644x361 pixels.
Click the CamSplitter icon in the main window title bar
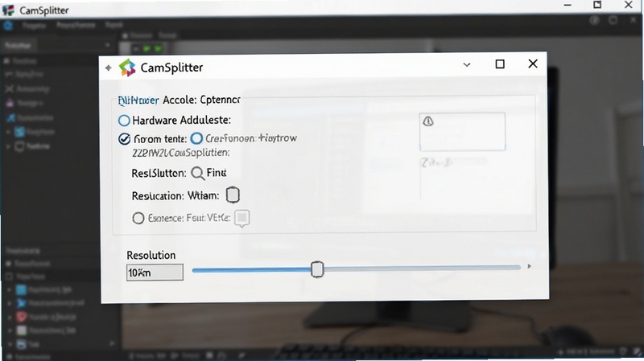click(8, 10)
